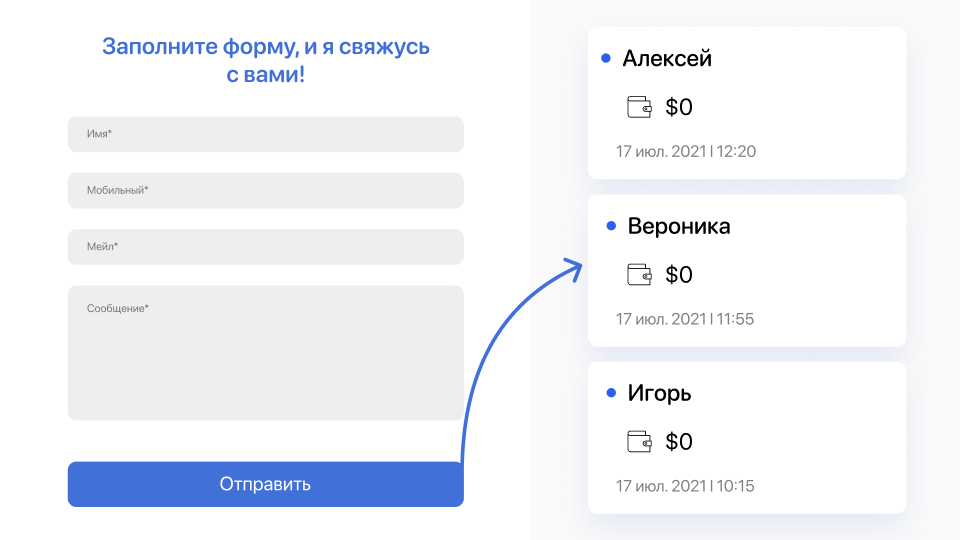The height and width of the screenshot is (540, 960).
Task: Click the 17 июл. 2021 | 12:20 timestamp
Action: click(x=686, y=151)
